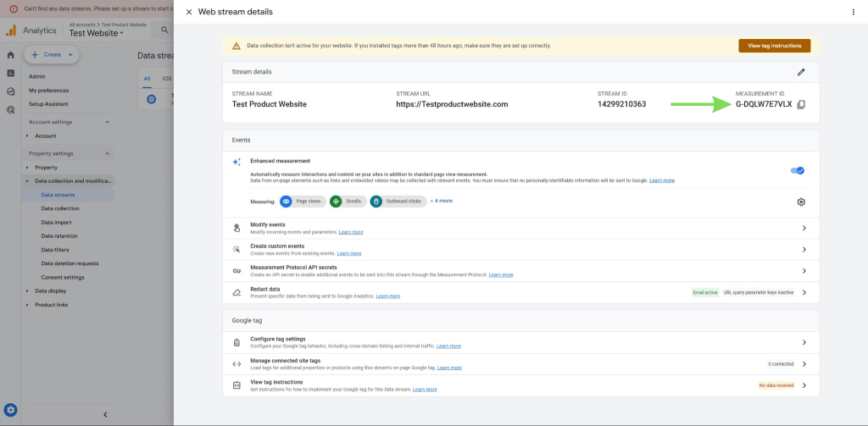Open Explore icon in left rail
The height and width of the screenshot is (426, 868).
click(x=10, y=91)
